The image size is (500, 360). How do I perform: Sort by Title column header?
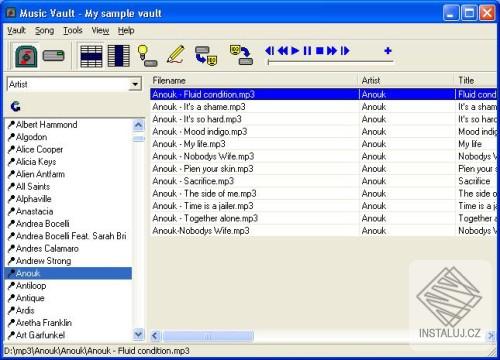tap(476, 80)
